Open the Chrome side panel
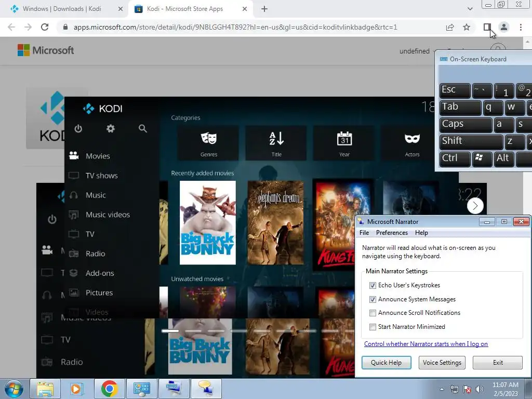 pyautogui.click(x=487, y=27)
